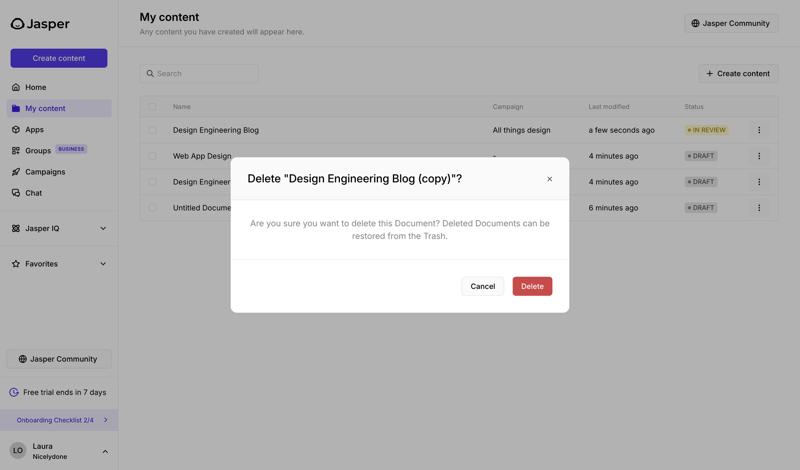Select the Web App Design row checkbox
The width and height of the screenshot is (800, 470).
tap(152, 156)
